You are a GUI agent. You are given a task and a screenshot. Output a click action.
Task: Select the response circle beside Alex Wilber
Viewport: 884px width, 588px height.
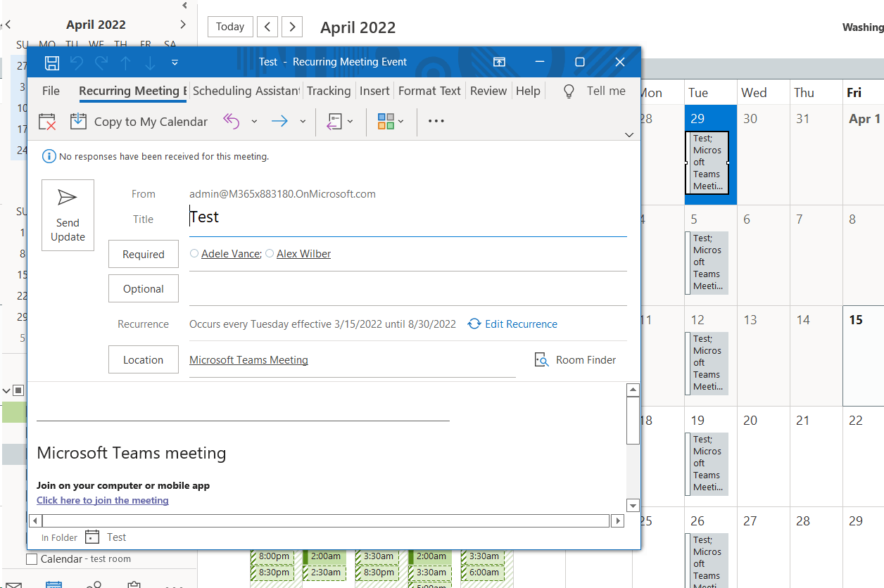tap(269, 253)
